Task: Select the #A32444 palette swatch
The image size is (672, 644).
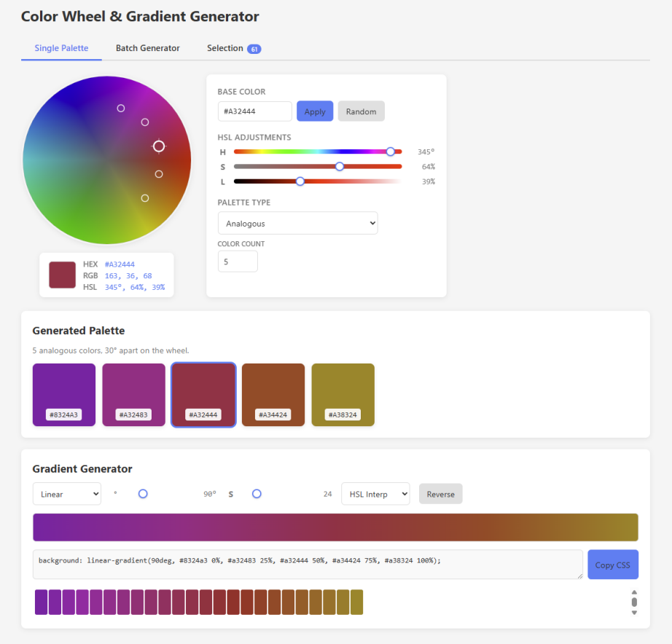Action: pyautogui.click(x=203, y=395)
